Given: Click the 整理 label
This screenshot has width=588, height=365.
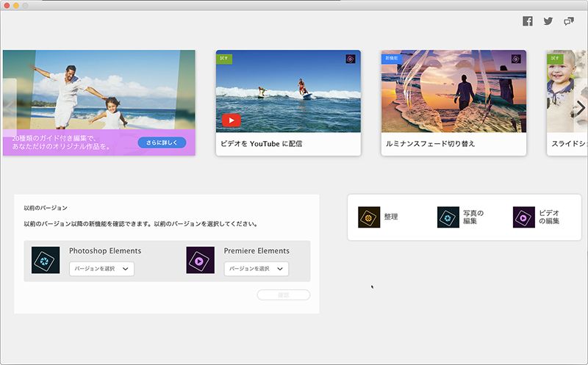Looking at the screenshot, I should 391,217.
